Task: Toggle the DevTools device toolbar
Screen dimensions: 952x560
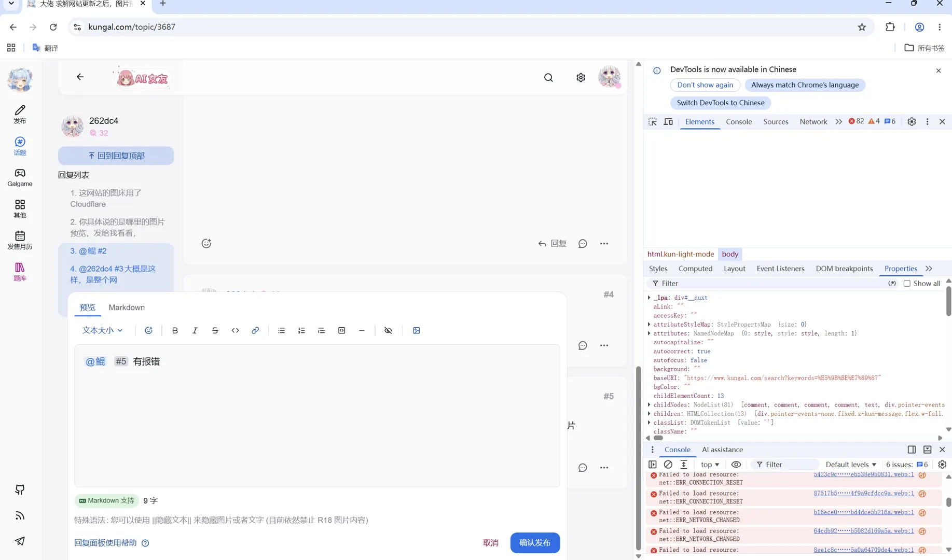Action: tap(668, 121)
